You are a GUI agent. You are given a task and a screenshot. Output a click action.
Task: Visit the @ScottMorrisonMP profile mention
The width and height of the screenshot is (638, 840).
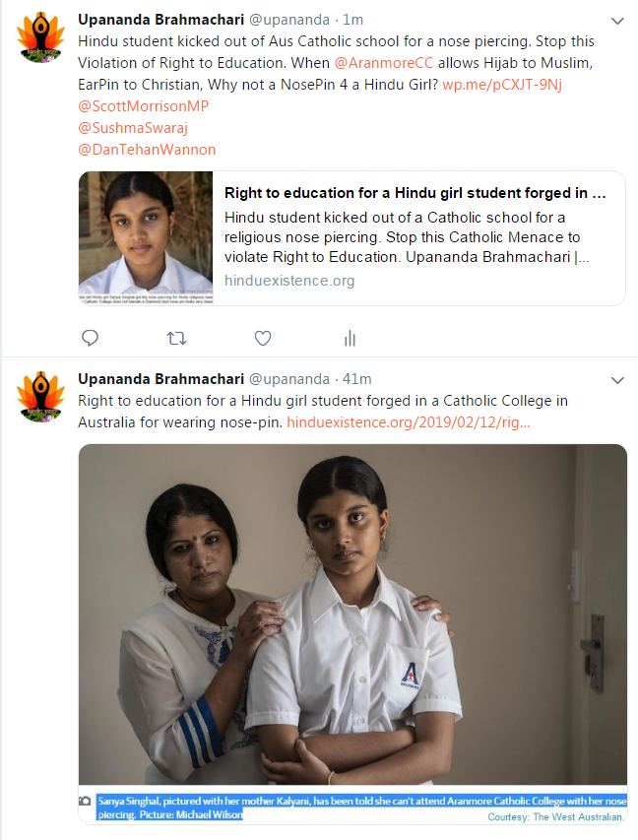pos(145,106)
